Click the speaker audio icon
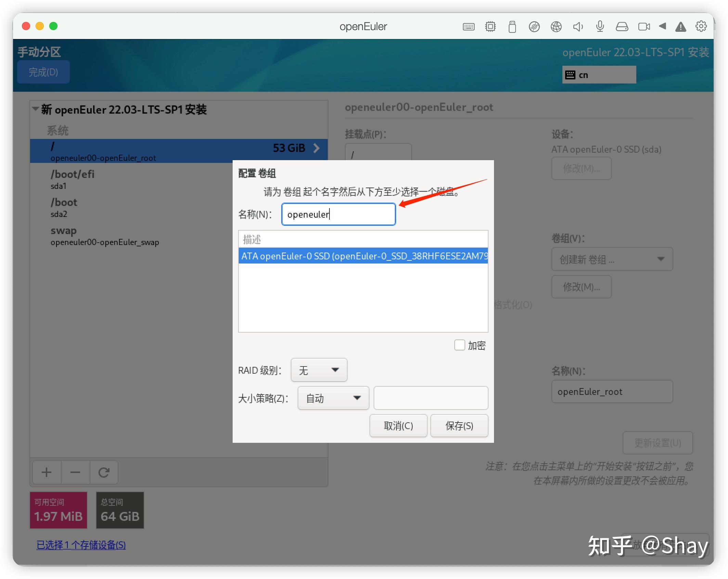This screenshot has height=579, width=728. click(578, 26)
